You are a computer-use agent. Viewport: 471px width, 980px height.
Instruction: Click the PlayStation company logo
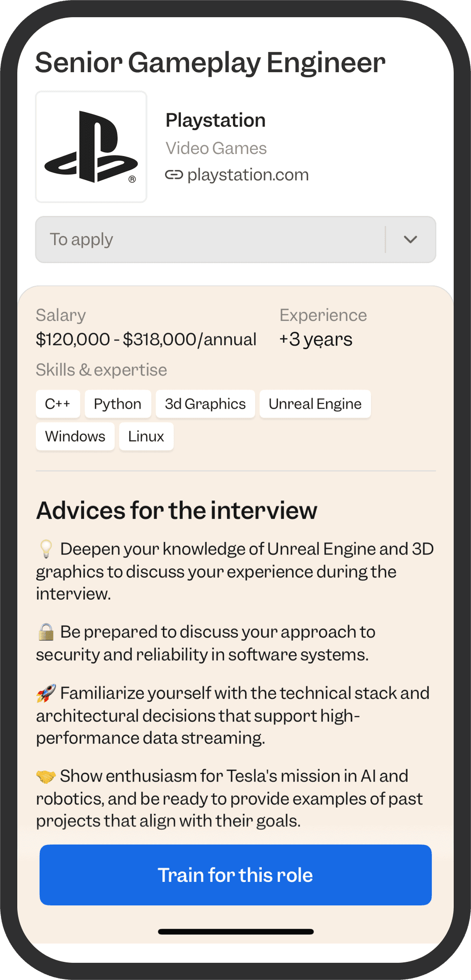click(91, 146)
